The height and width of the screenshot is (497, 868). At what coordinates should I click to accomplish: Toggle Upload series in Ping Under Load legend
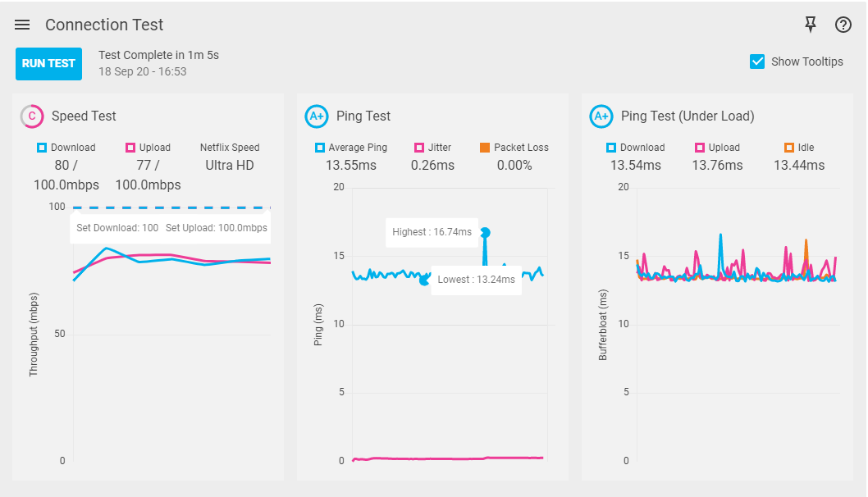tap(700, 148)
